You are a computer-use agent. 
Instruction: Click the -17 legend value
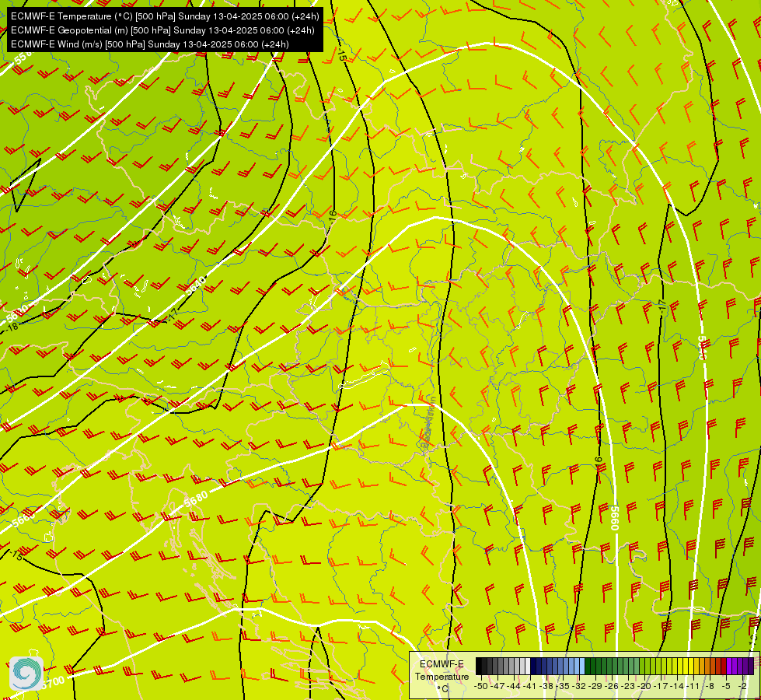pos(661,686)
